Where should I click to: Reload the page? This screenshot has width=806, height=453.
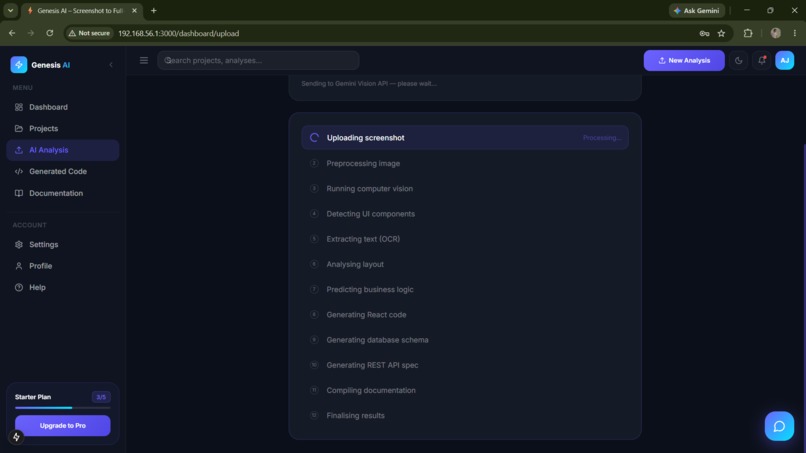pyautogui.click(x=50, y=33)
